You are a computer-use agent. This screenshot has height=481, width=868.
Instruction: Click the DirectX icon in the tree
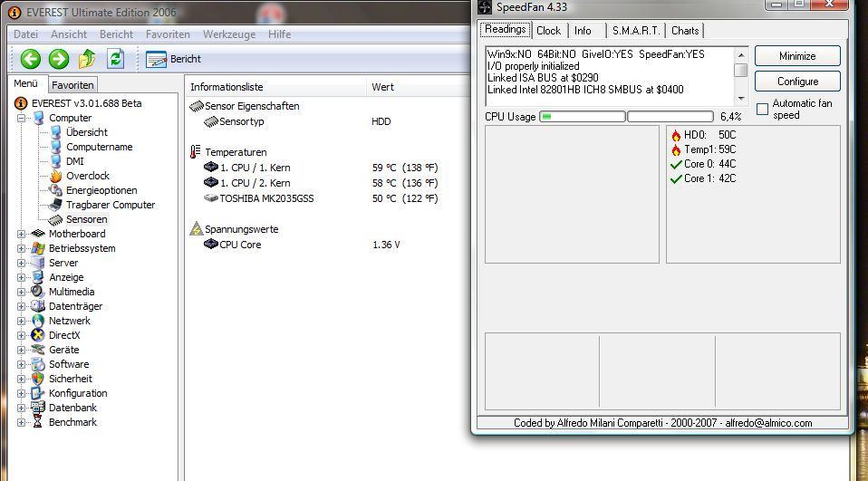pos(38,335)
